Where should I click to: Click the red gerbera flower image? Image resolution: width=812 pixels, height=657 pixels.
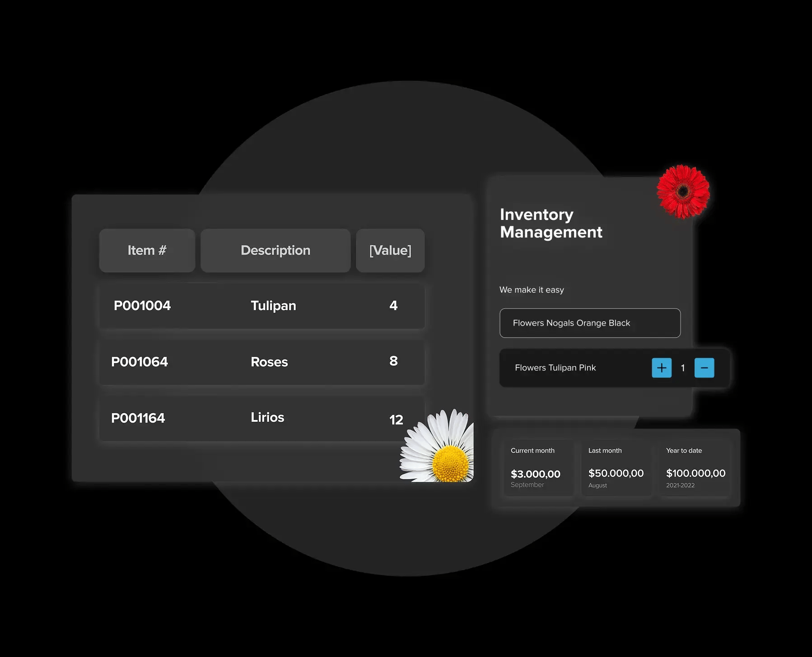click(683, 192)
